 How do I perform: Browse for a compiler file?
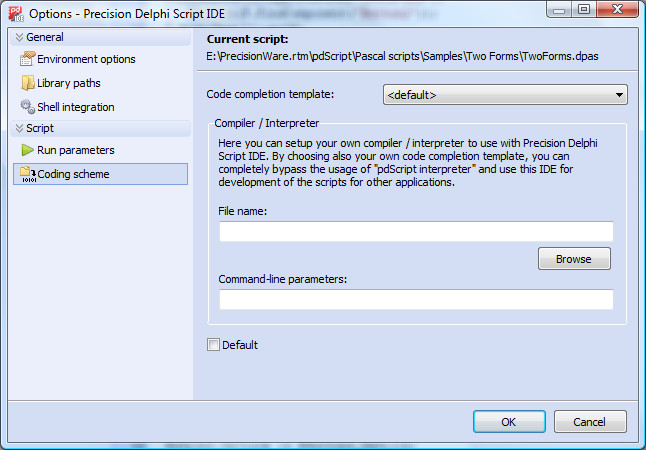[574, 259]
